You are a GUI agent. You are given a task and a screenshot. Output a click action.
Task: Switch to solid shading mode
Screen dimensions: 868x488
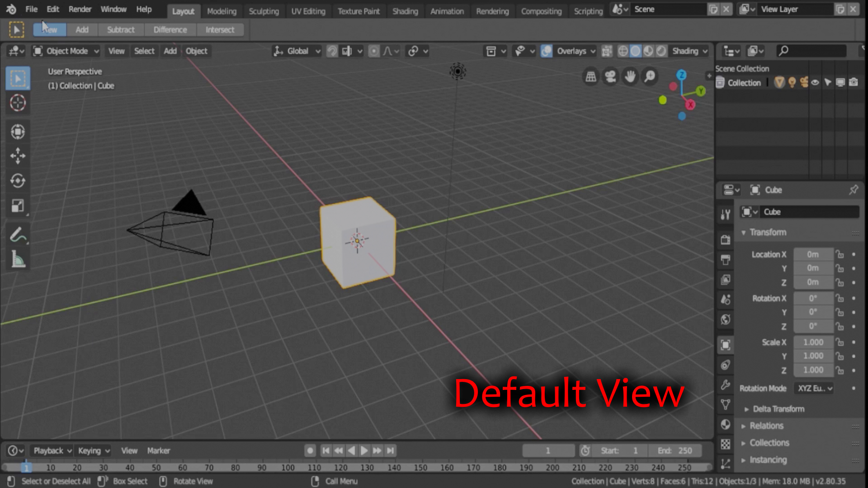click(635, 51)
